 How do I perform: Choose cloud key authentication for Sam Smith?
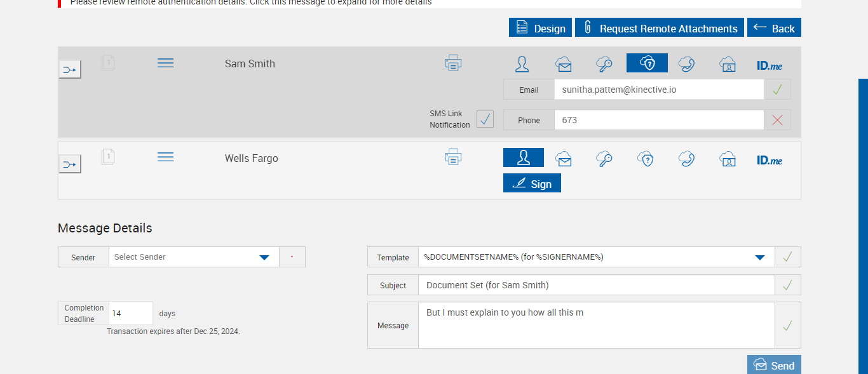click(604, 63)
